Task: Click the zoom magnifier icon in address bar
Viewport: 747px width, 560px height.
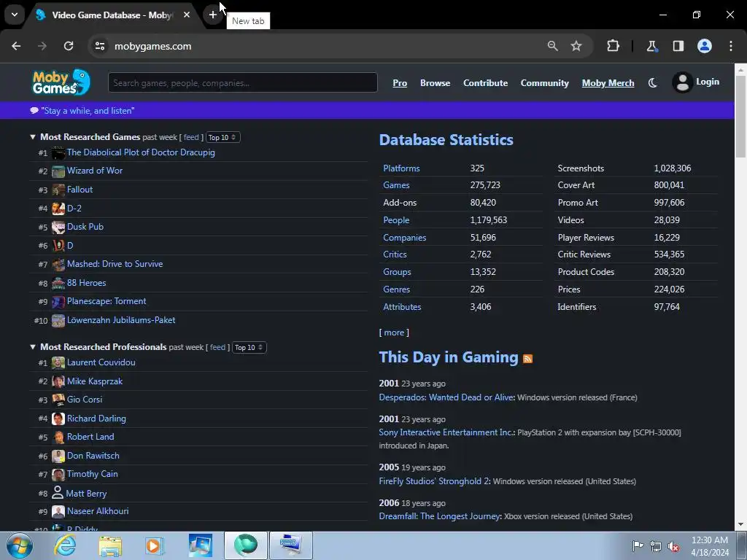Action: coord(553,46)
